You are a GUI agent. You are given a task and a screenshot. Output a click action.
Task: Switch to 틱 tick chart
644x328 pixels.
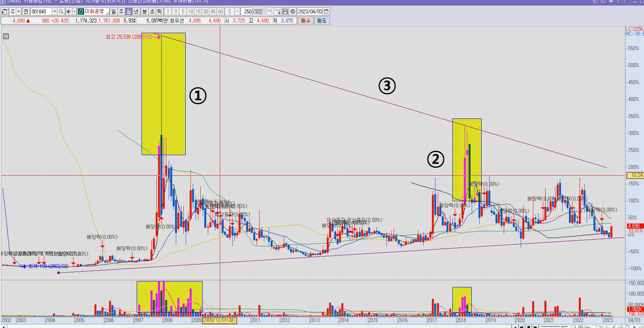point(160,11)
